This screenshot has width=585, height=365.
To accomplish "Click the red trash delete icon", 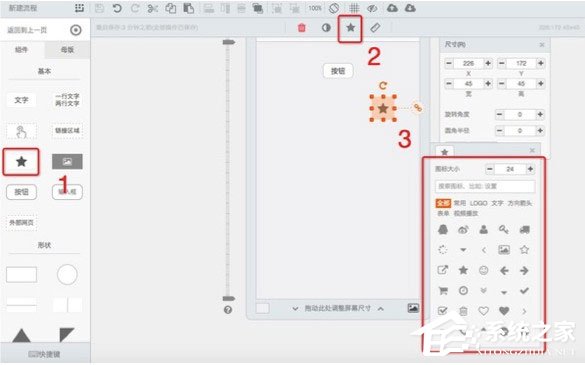I will pyautogui.click(x=301, y=28).
